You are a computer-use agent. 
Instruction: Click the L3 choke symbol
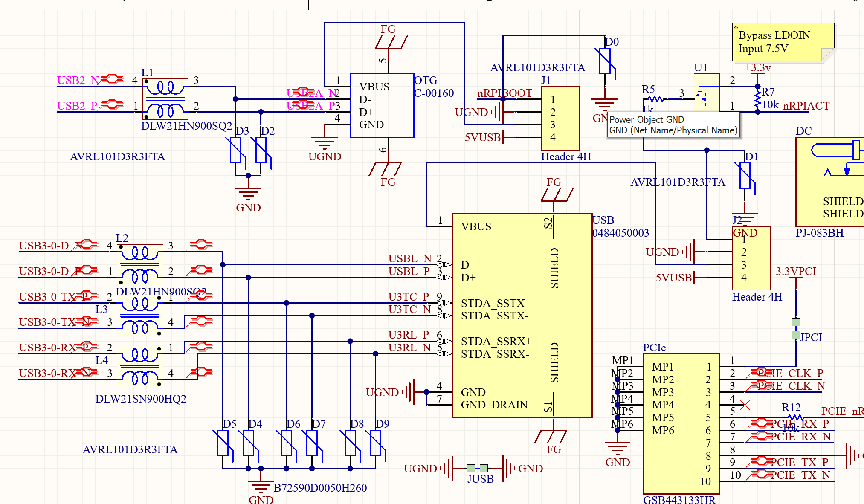(x=140, y=316)
